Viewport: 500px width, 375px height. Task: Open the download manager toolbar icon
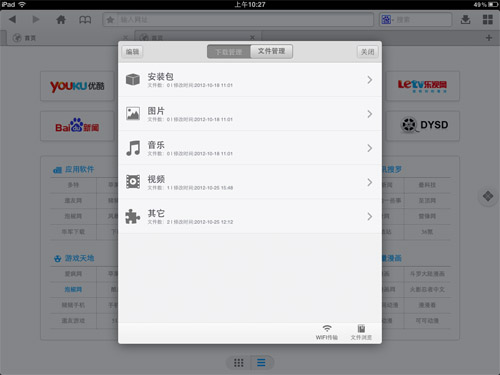pyautogui.click(x=465, y=20)
